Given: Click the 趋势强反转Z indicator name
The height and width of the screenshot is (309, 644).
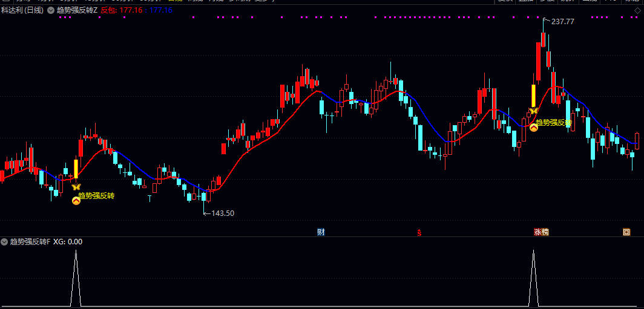Looking at the screenshot, I should pos(77,10).
